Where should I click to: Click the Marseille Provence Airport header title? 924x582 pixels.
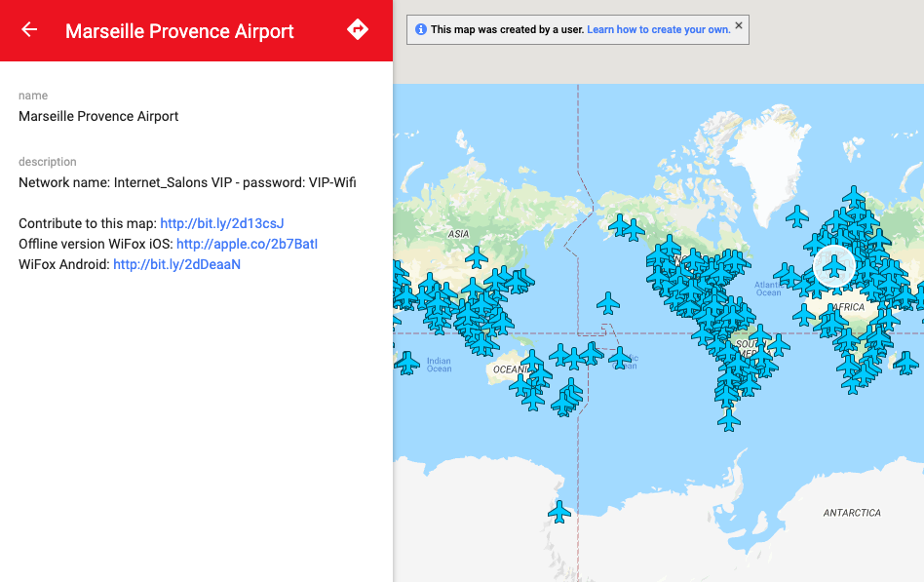point(179,30)
